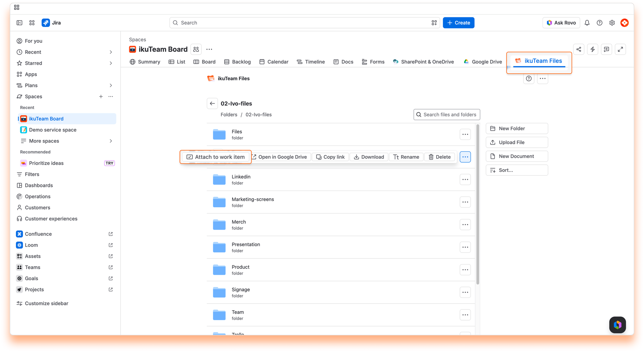Open the Rovo chat floating button

[618, 325]
